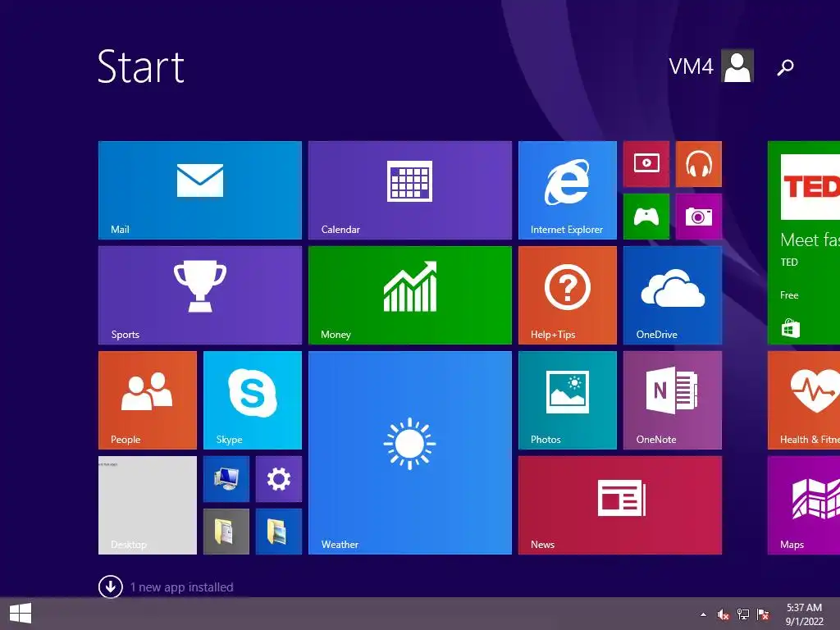Click the clock showing 5:37 AM
This screenshot has height=630, width=840.
(x=804, y=614)
